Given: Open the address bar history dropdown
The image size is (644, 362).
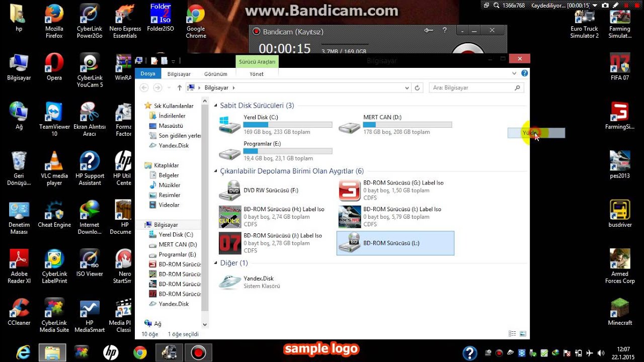Looking at the screenshot, I should point(407,87).
